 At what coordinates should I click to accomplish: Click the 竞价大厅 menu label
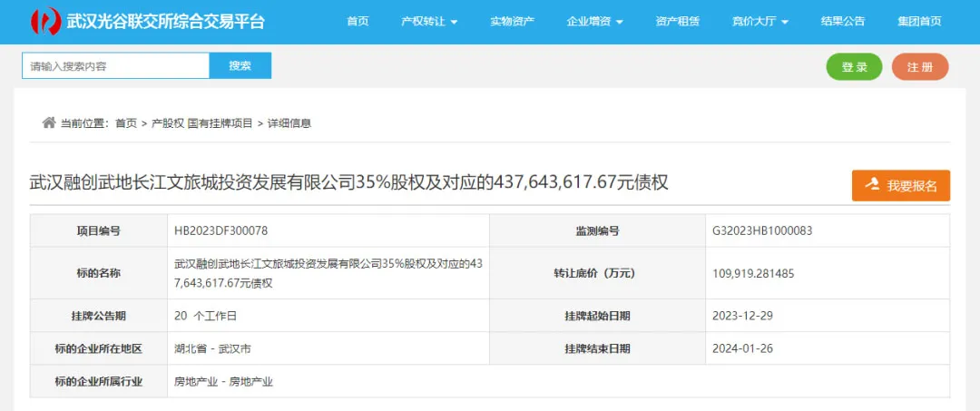point(754,21)
